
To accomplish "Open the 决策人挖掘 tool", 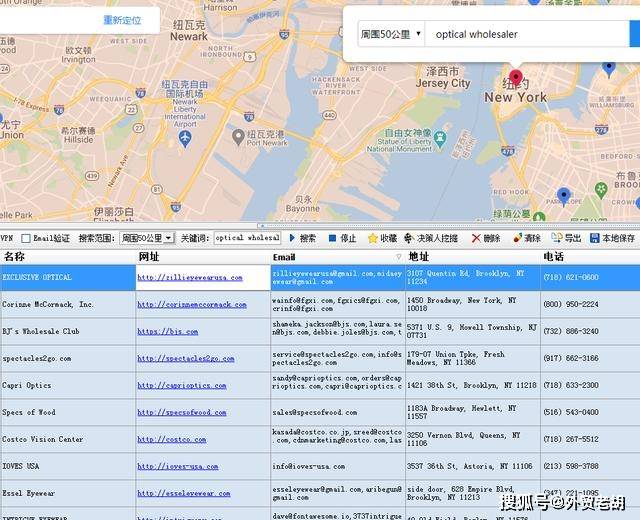I will click(x=431, y=238).
